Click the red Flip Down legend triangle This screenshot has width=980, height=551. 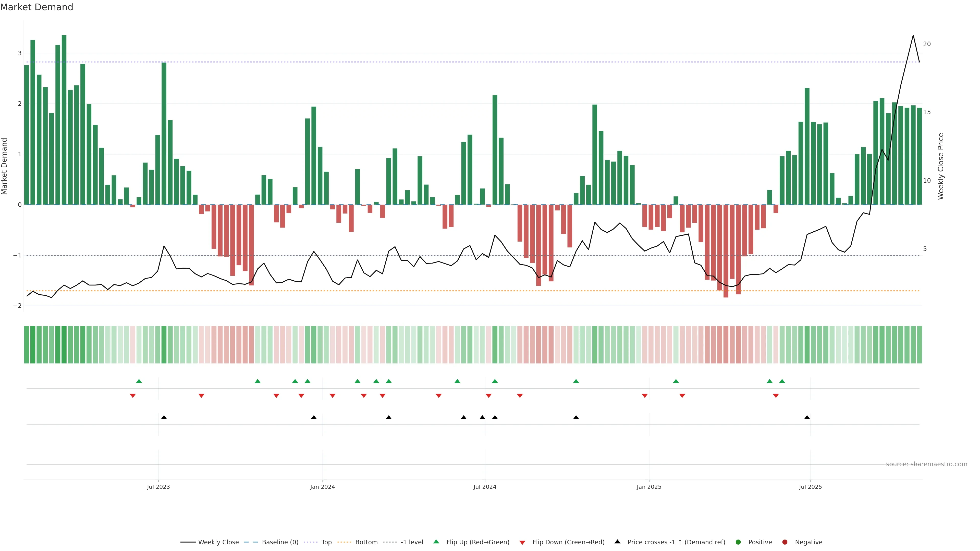(522, 542)
